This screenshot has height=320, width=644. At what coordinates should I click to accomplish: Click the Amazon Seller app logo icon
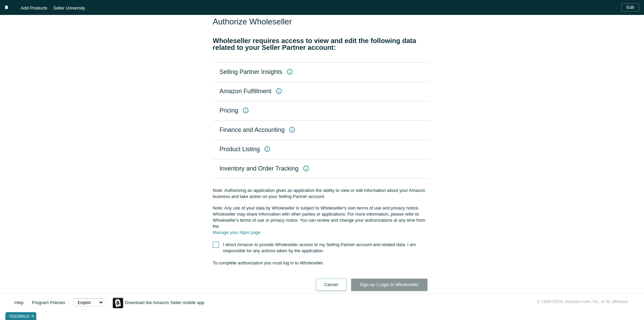(118, 303)
